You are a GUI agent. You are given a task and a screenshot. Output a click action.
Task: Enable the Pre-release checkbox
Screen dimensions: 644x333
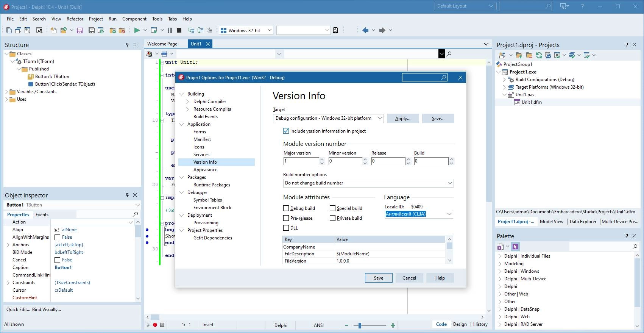pyautogui.click(x=286, y=218)
